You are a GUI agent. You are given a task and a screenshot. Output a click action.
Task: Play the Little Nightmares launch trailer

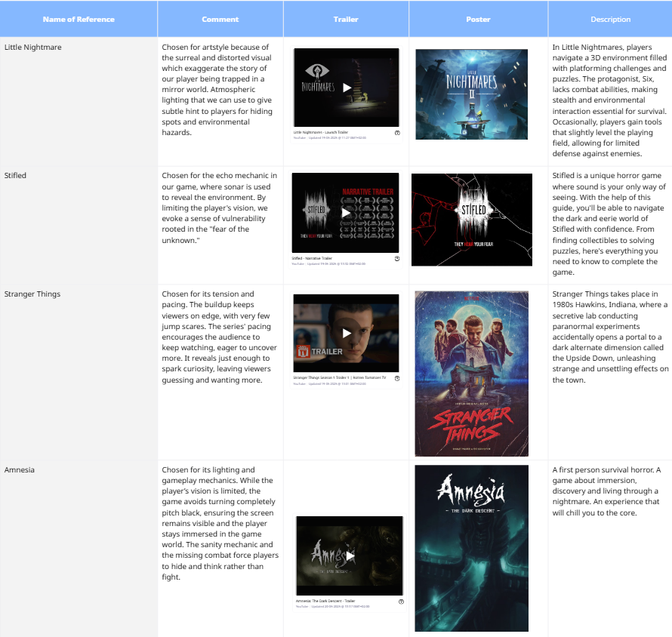[x=347, y=88]
